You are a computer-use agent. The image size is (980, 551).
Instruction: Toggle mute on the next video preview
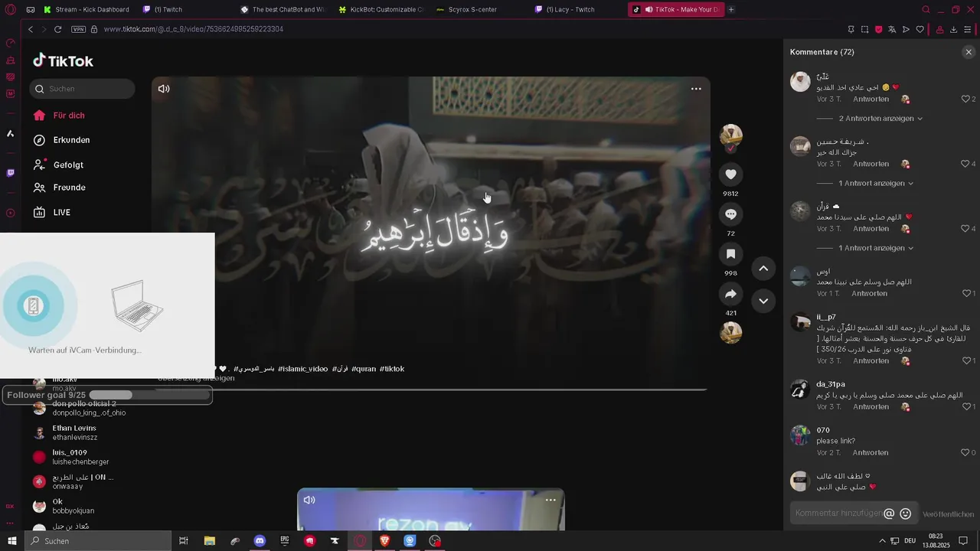tap(309, 500)
